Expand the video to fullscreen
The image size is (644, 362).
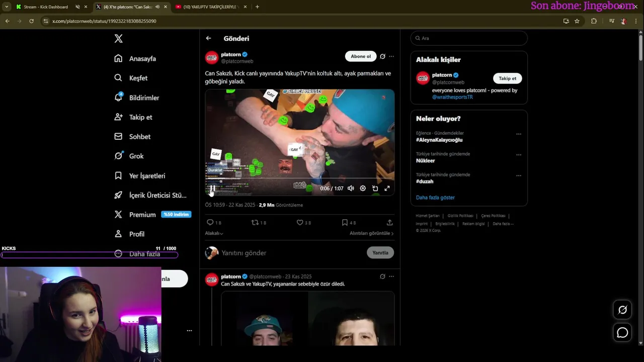(x=387, y=189)
